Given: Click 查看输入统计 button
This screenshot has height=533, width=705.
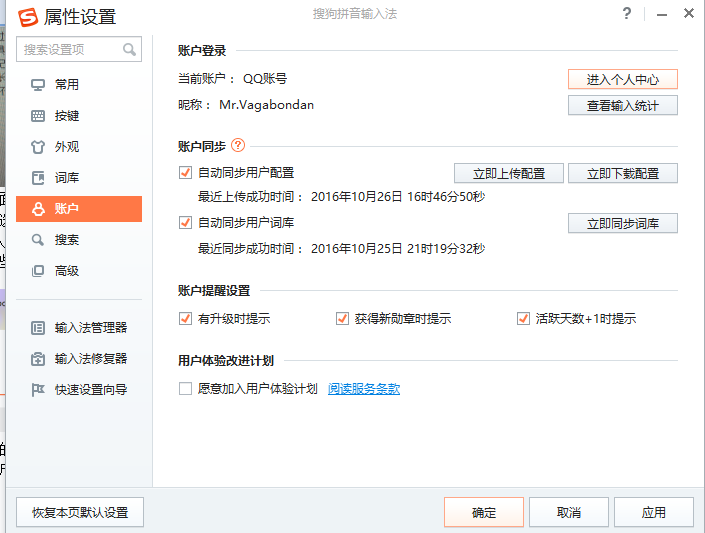Looking at the screenshot, I should coord(623,106).
